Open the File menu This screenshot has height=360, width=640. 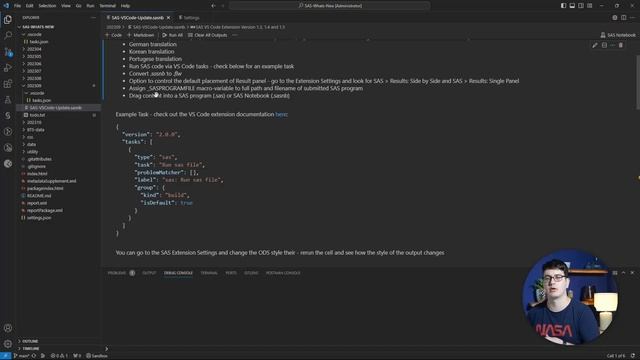coord(17,6)
